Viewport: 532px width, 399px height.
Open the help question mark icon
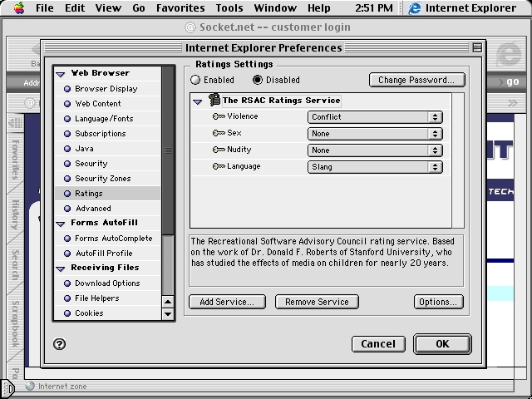pyautogui.click(x=59, y=344)
